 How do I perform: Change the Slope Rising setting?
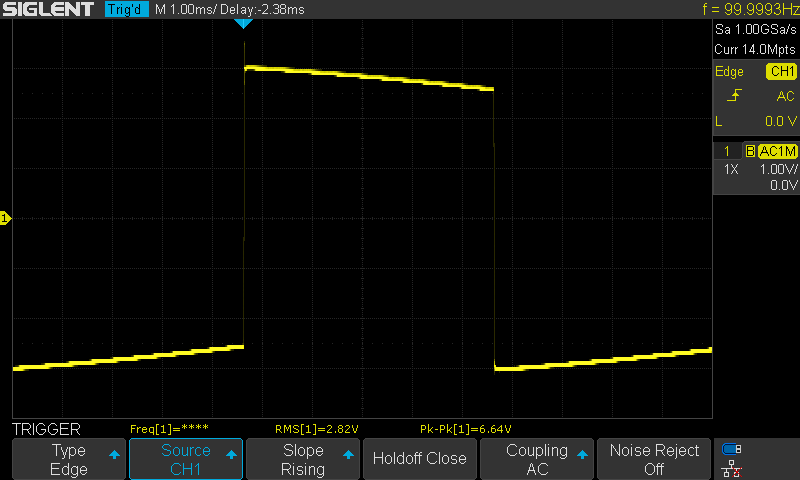point(303,459)
